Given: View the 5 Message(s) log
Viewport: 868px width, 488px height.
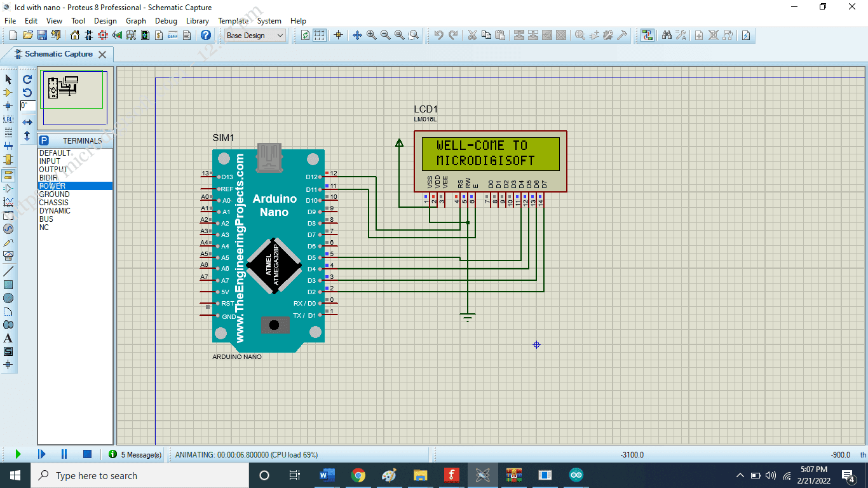Looking at the screenshot, I should (x=140, y=454).
